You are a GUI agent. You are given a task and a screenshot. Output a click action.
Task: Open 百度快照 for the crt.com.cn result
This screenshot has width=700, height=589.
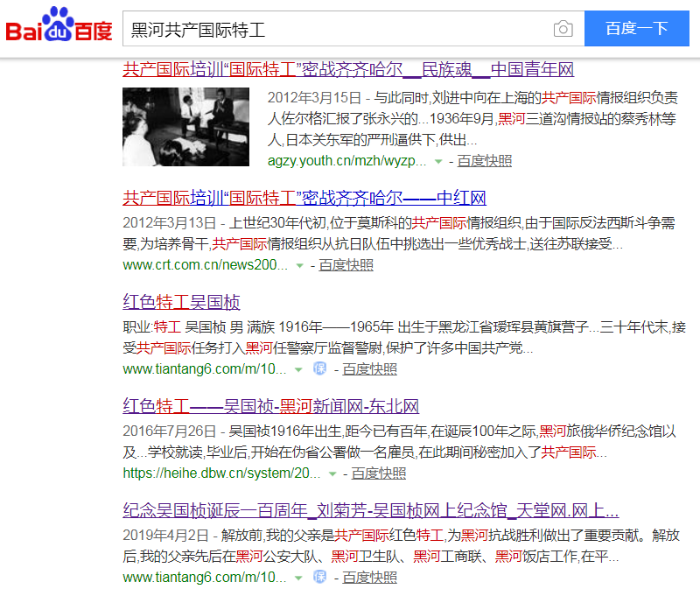[x=346, y=265]
